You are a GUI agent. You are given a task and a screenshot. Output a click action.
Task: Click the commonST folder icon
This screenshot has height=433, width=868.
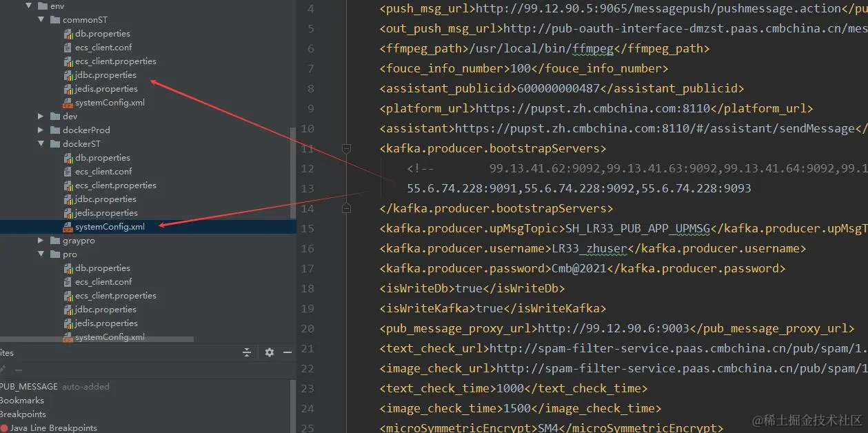[x=55, y=20]
